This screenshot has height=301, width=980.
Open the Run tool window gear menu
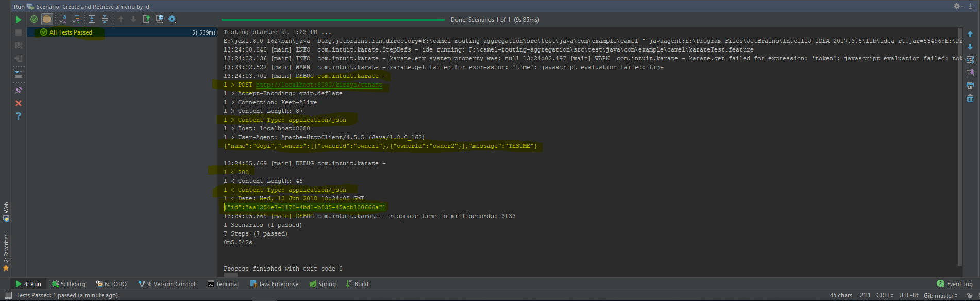[958, 6]
